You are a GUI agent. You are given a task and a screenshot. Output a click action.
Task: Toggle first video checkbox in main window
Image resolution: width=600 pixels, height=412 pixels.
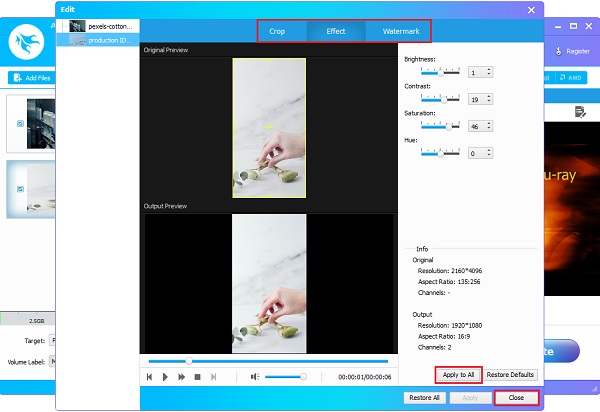20,124
